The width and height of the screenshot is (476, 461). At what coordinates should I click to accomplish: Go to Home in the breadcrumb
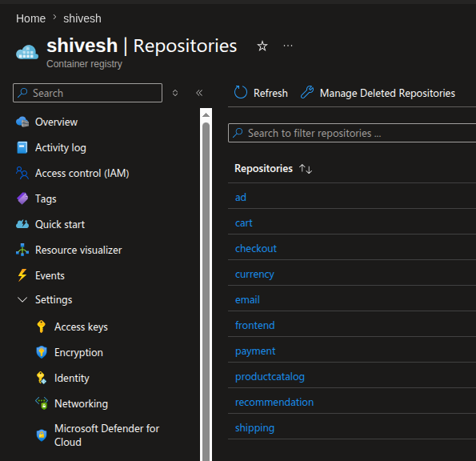(x=30, y=18)
